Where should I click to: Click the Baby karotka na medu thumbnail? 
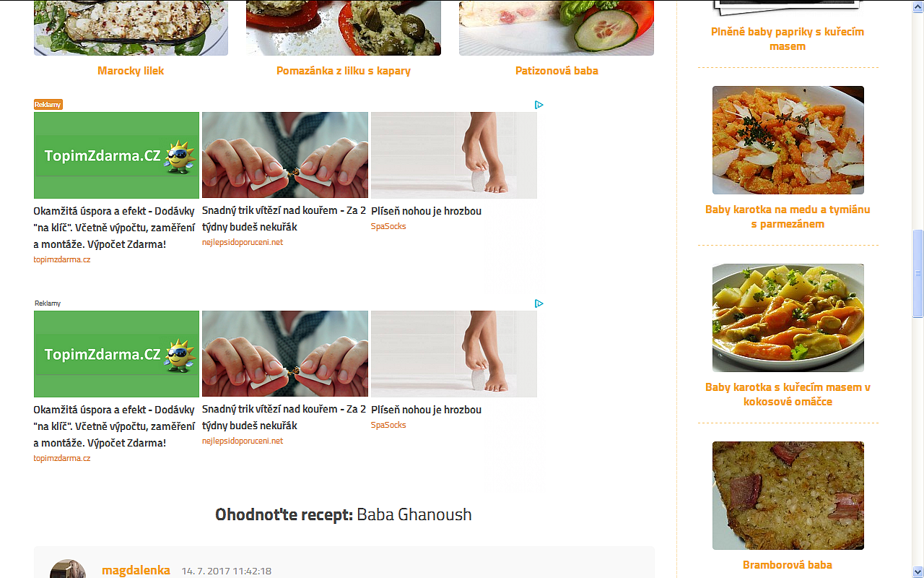tap(788, 140)
